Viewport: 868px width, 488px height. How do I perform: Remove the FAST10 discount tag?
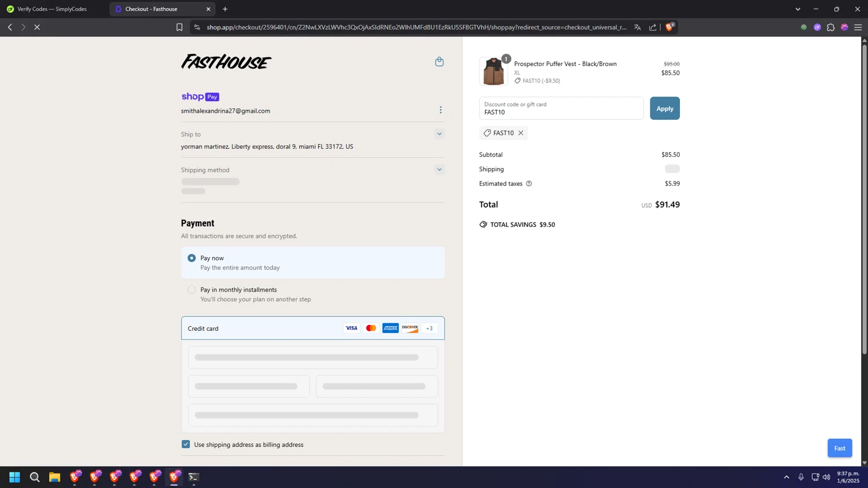tap(521, 133)
